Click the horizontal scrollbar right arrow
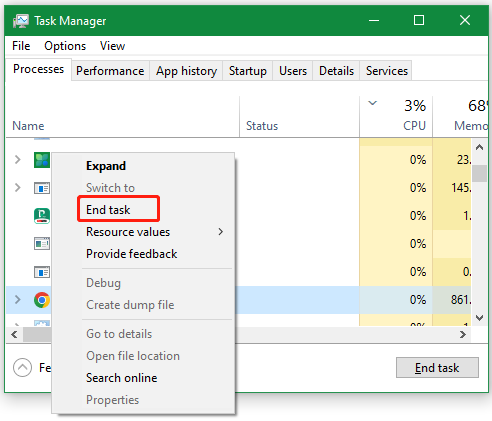 463,334
